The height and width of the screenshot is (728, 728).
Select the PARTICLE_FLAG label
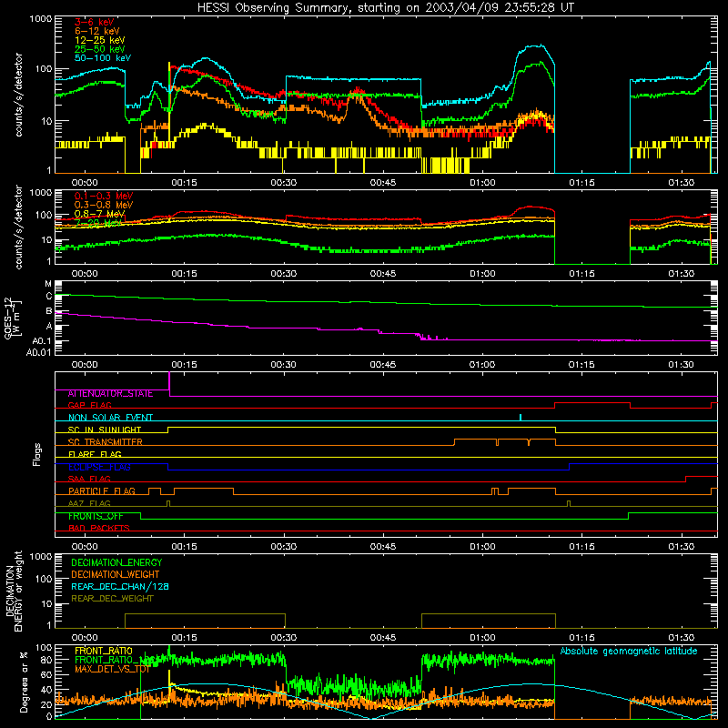click(x=102, y=490)
